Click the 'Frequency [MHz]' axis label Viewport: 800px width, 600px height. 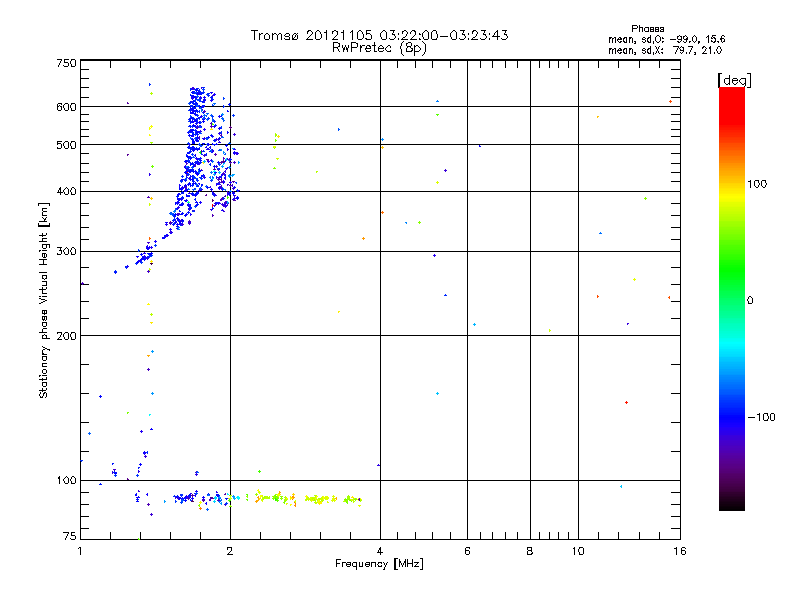click(379, 564)
